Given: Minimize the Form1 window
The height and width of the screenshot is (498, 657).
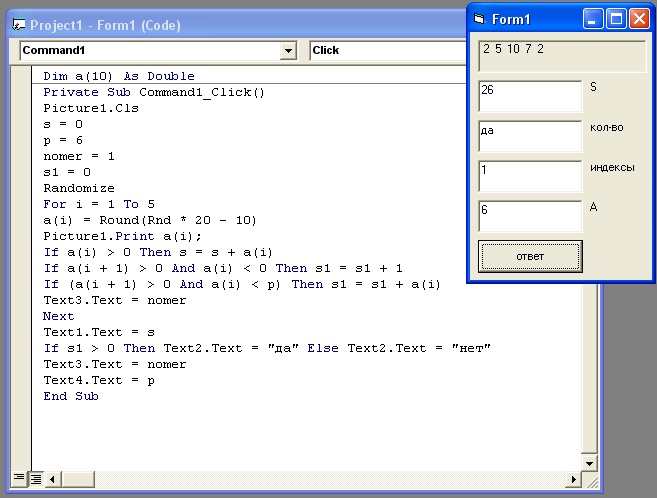Looking at the screenshot, I should (x=593, y=19).
